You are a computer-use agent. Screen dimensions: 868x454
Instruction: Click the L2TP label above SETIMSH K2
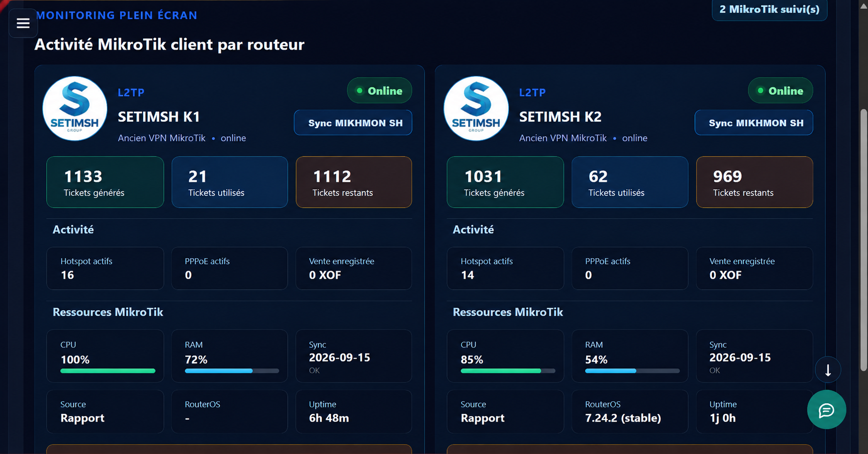(533, 93)
